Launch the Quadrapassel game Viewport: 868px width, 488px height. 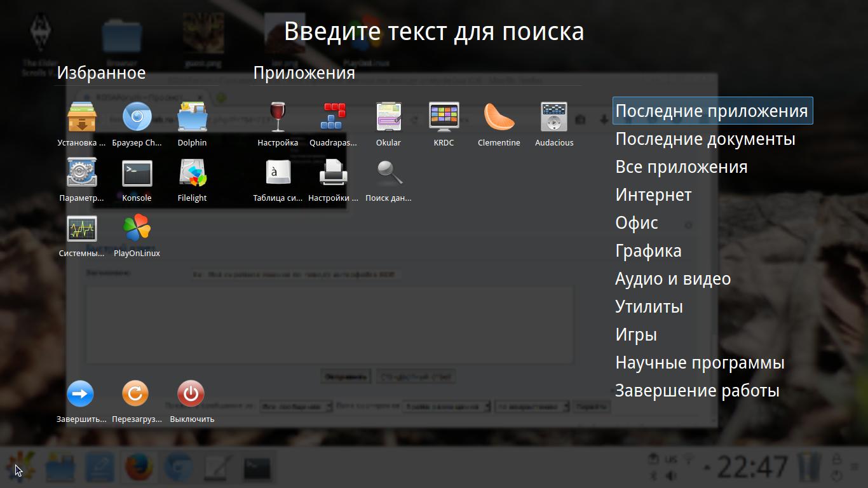coord(333,125)
